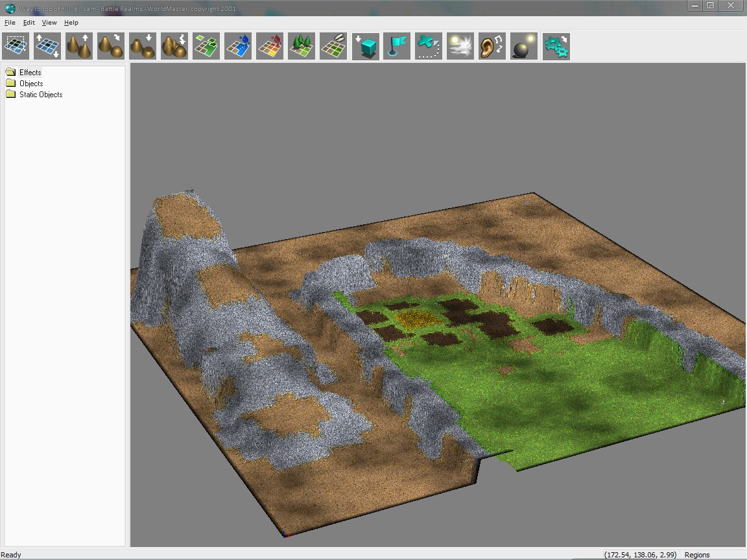The width and height of the screenshot is (747, 560).
Task: Minimize the WorldMaster window
Action: click(694, 6)
